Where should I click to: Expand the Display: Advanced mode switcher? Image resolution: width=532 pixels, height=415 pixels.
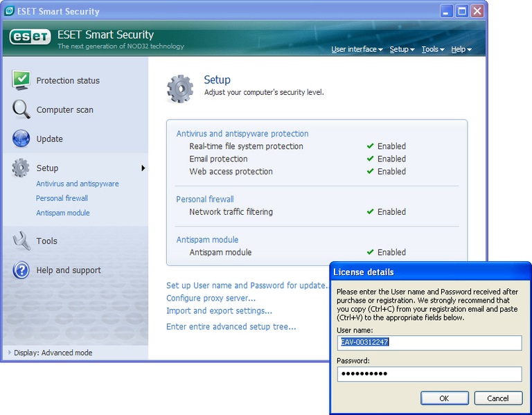click(x=50, y=353)
